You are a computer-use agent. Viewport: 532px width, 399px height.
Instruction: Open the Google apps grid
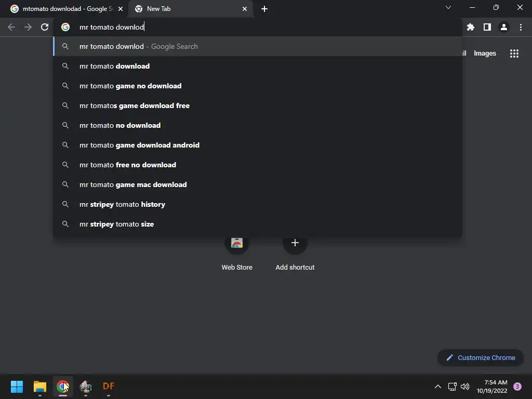point(514,54)
